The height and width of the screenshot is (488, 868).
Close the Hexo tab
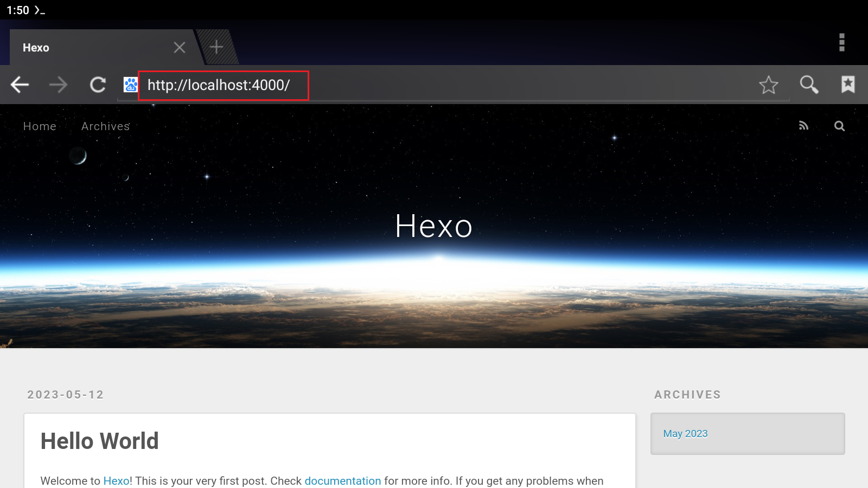[180, 48]
